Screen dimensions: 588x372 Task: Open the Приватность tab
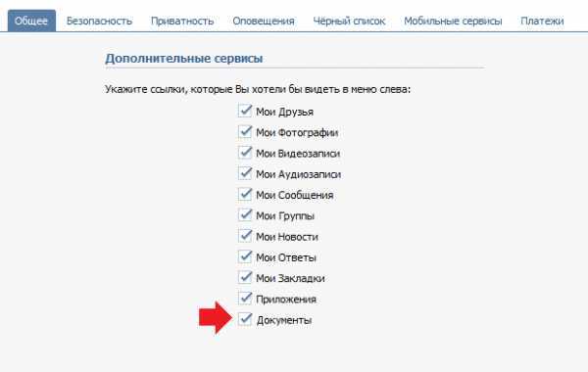[182, 21]
